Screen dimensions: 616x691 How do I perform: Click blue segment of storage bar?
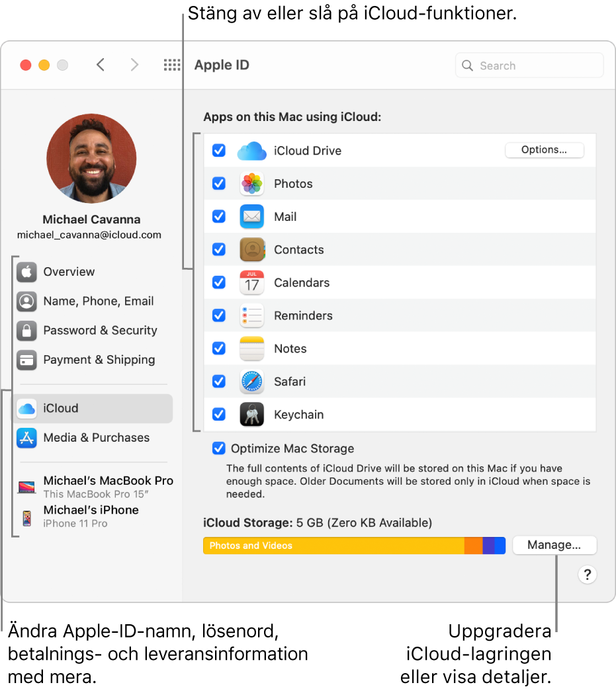pos(500,546)
